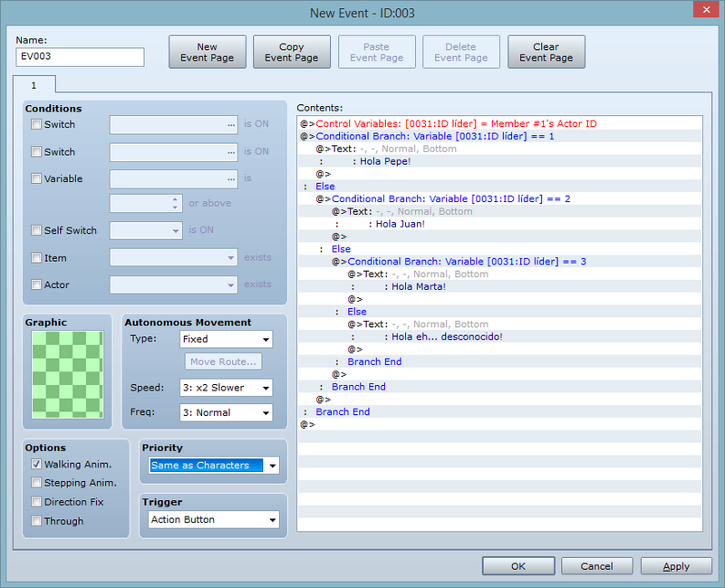Select Conditional Branch line for == 2
Screen dimensions: 725x588
point(500,198)
